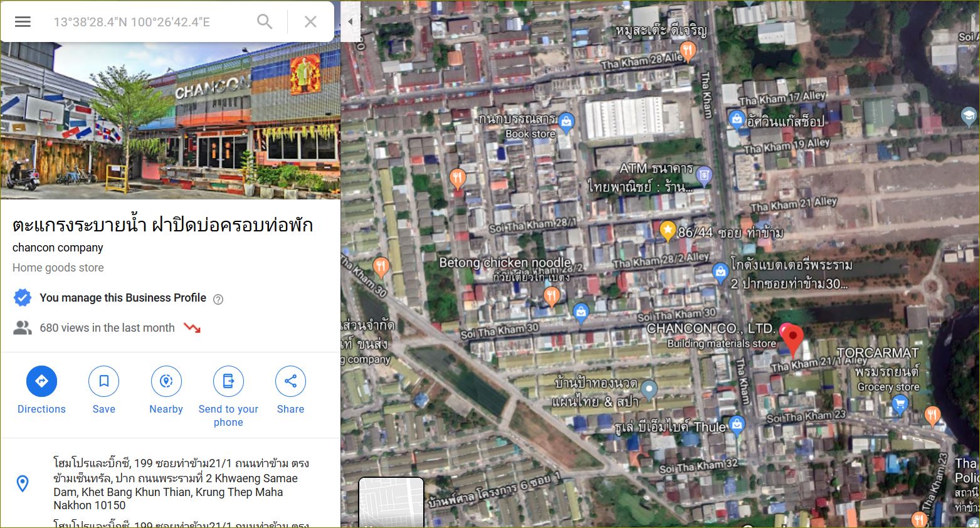Click the 'TORCARMAT' map label
Image resolution: width=980 pixels, height=528 pixels.
coord(878,353)
